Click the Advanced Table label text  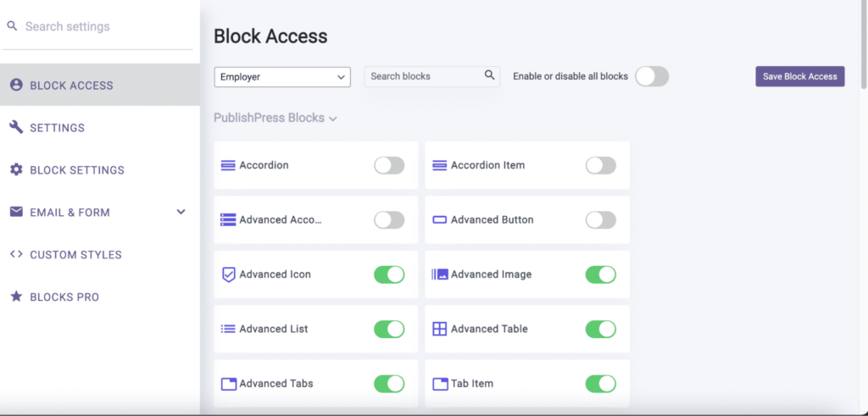[x=489, y=329]
